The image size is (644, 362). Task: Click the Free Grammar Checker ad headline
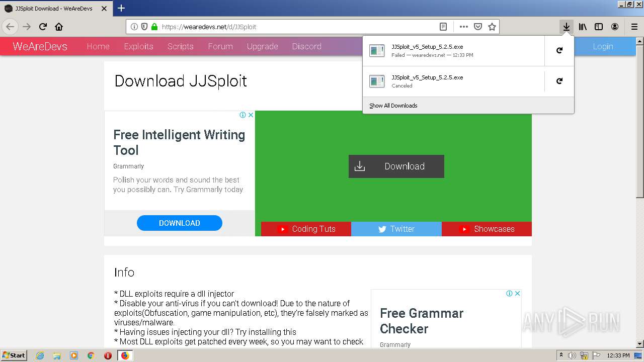pos(422,321)
